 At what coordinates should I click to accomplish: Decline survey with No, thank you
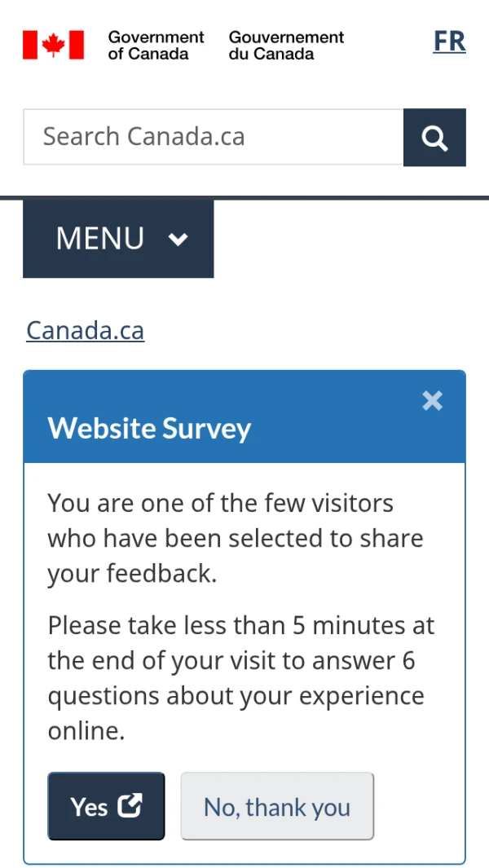(x=277, y=806)
